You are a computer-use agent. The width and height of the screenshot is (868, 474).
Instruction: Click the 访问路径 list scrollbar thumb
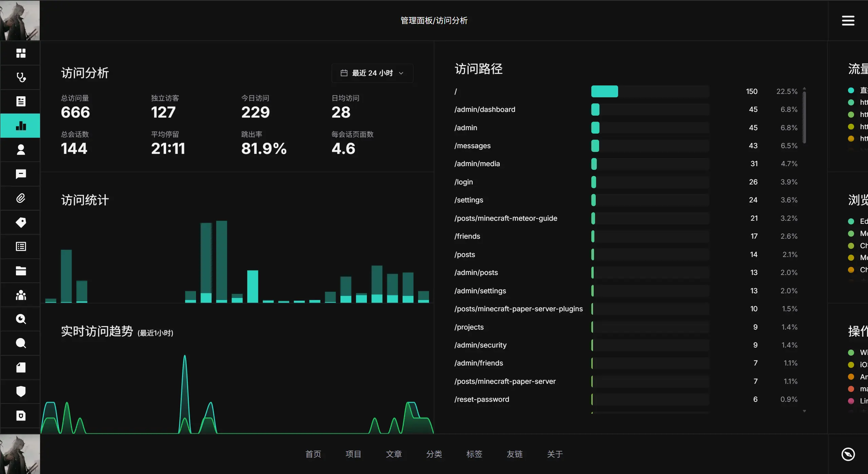tap(804, 117)
